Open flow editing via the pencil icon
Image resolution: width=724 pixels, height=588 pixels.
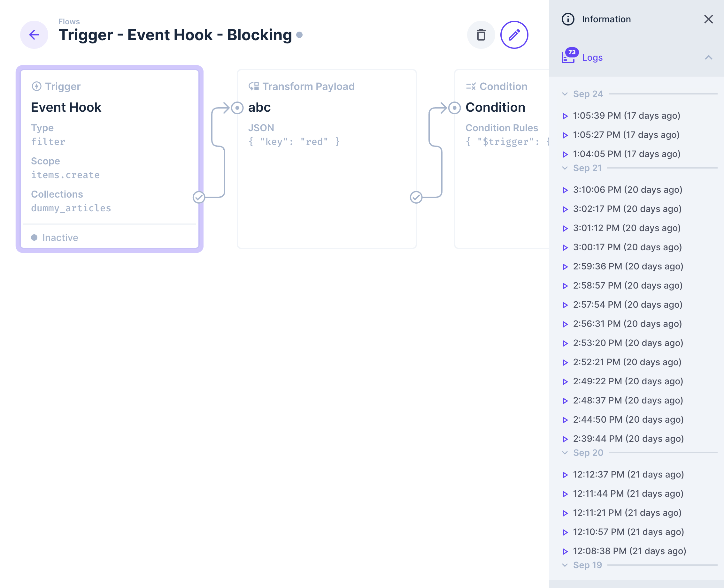coord(514,34)
